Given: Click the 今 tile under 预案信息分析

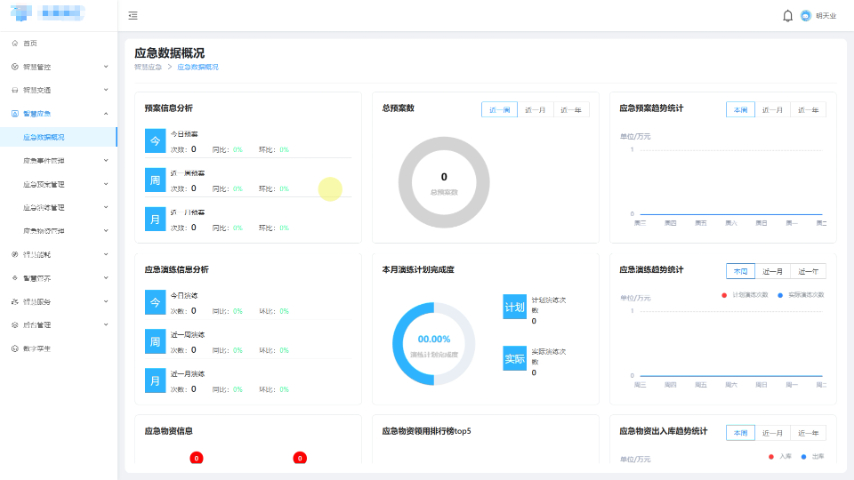Looking at the screenshot, I should click(155, 141).
